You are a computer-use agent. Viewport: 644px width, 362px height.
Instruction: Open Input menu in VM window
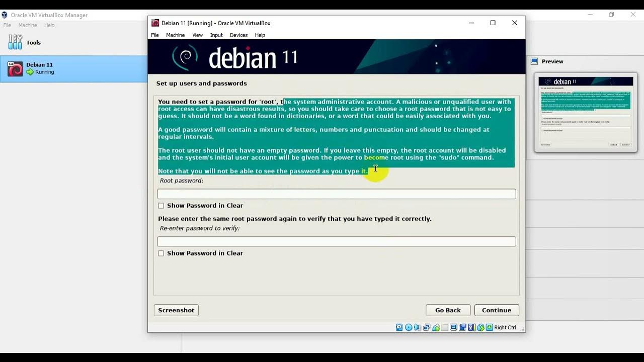click(216, 35)
